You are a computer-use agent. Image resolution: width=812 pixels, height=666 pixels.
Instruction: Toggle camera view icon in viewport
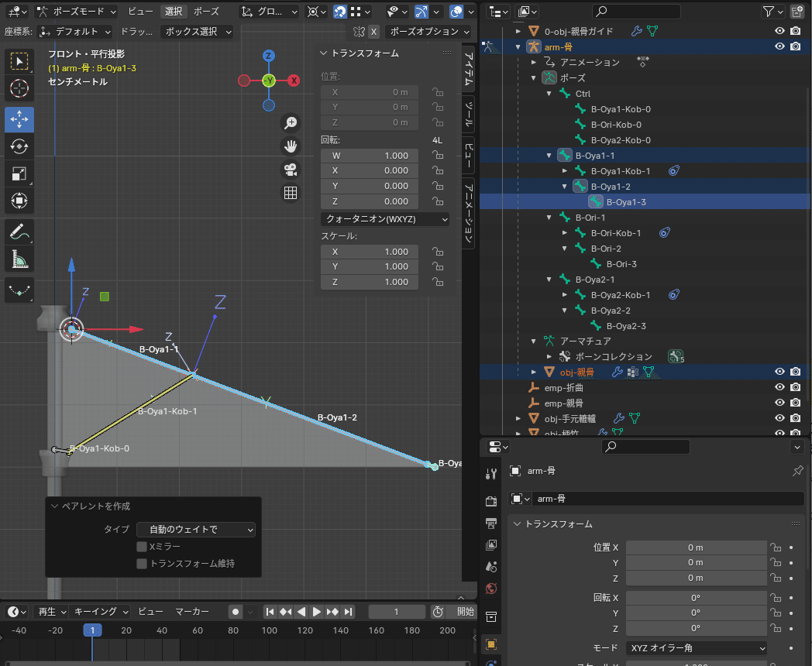[291, 170]
